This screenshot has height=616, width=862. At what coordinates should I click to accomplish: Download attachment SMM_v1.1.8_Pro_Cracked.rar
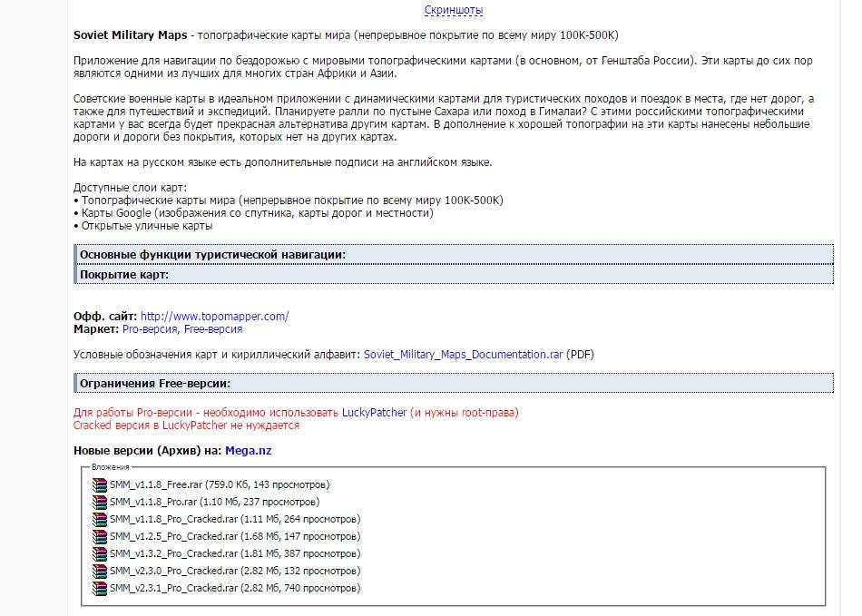(x=173, y=519)
